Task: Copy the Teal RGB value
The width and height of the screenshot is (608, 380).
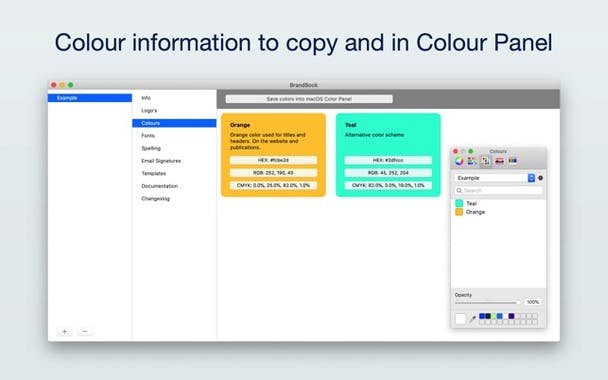Action: click(x=388, y=173)
